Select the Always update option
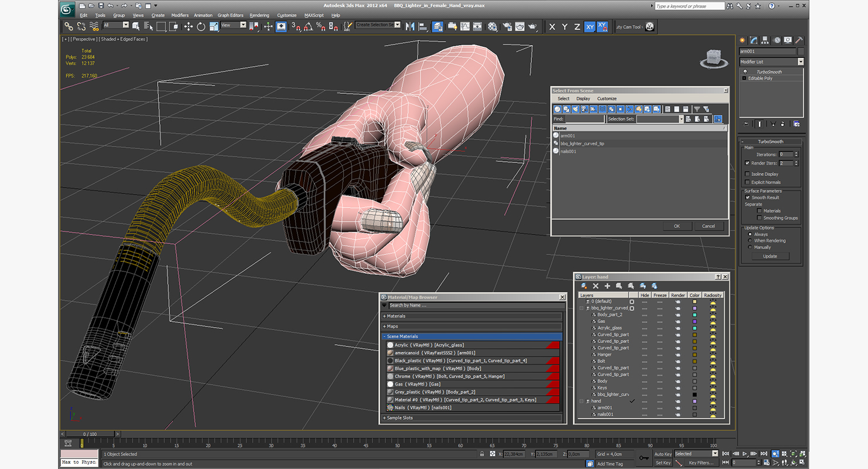The width and height of the screenshot is (868, 469). point(750,235)
